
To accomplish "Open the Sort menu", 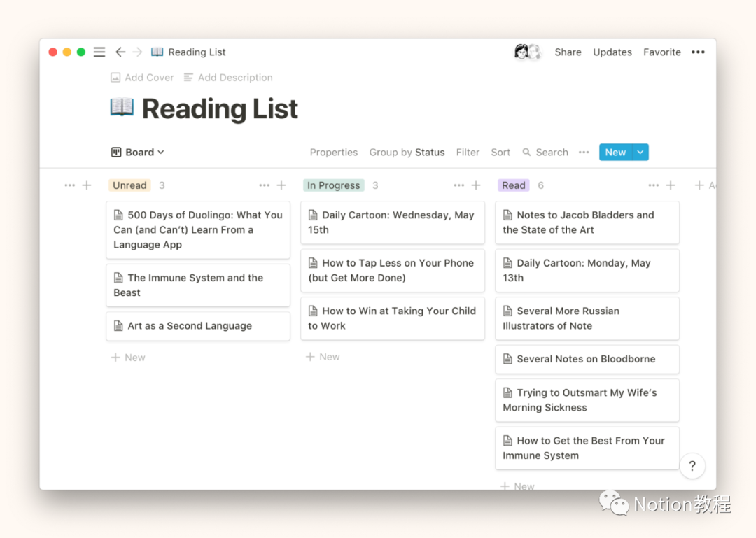I will pyautogui.click(x=500, y=153).
